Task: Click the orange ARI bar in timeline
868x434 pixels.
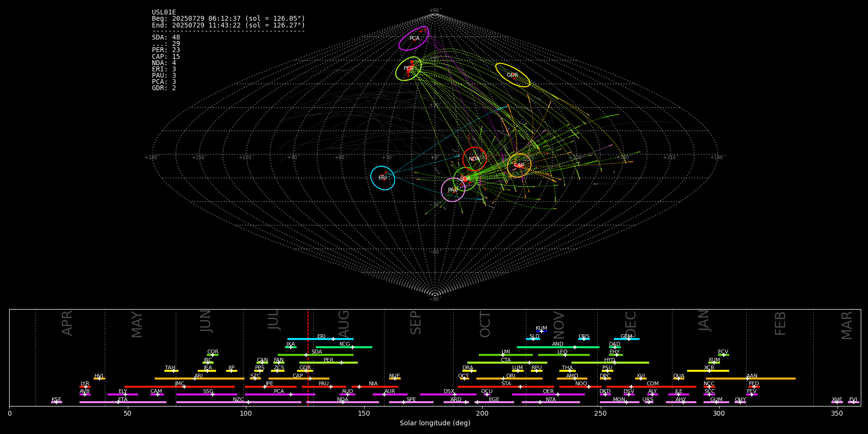Action: coord(200,379)
